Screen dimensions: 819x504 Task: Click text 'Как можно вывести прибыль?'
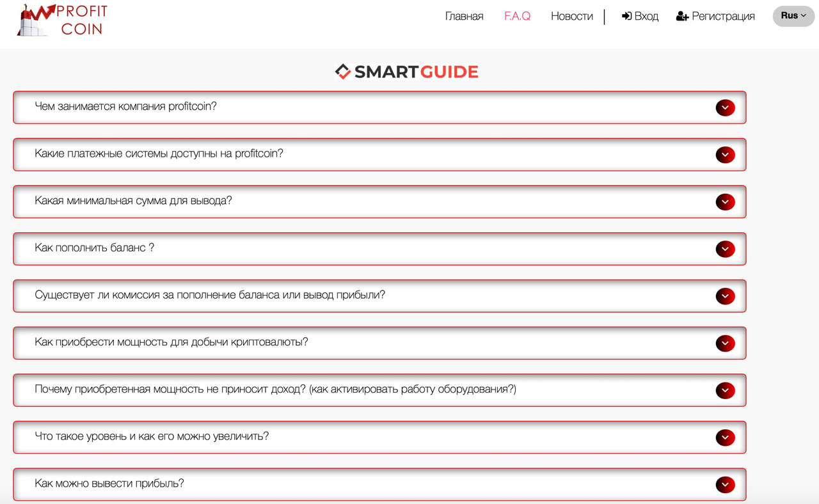(x=109, y=484)
